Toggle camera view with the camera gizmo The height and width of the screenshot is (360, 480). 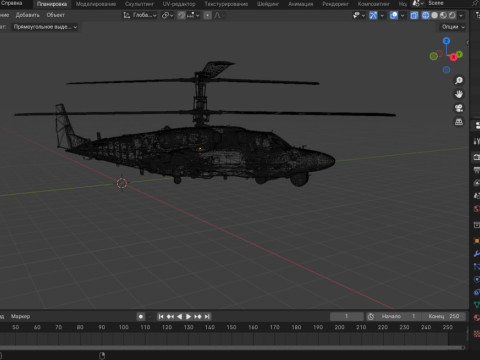(459, 108)
